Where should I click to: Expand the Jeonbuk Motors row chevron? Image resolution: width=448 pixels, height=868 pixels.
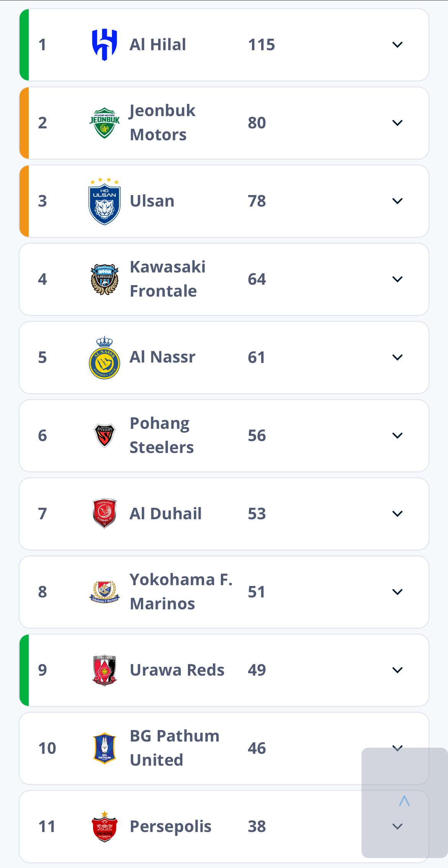click(x=397, y=123)
